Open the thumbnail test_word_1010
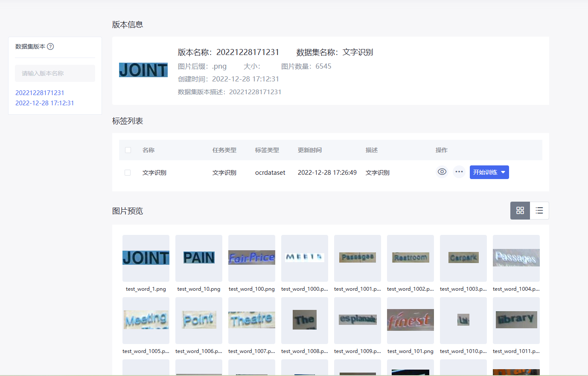The width and height of the screenshot is (588, 376). point(463,320)
